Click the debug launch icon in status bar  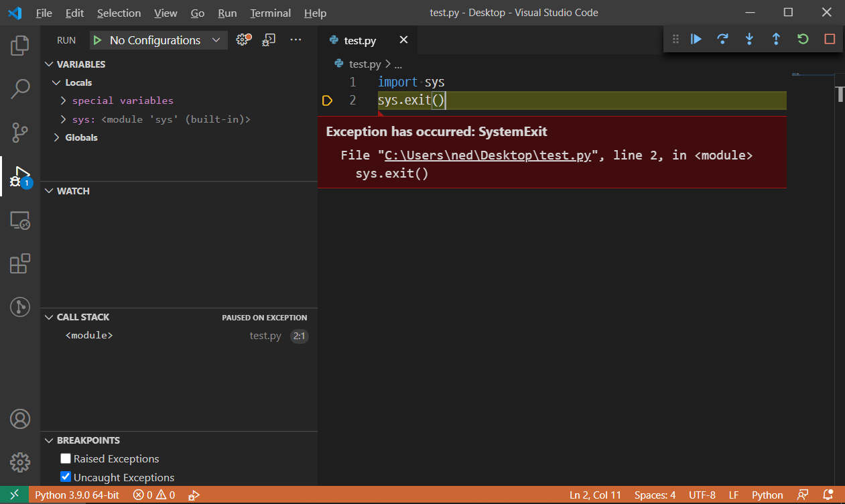coord(194,495)
